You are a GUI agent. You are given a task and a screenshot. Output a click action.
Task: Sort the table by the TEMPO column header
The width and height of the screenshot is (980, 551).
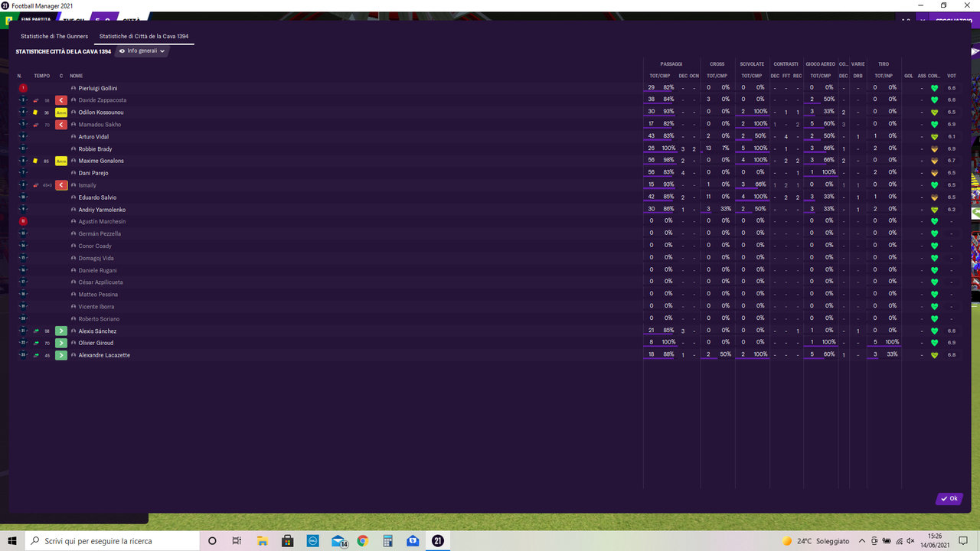(41, 76)
